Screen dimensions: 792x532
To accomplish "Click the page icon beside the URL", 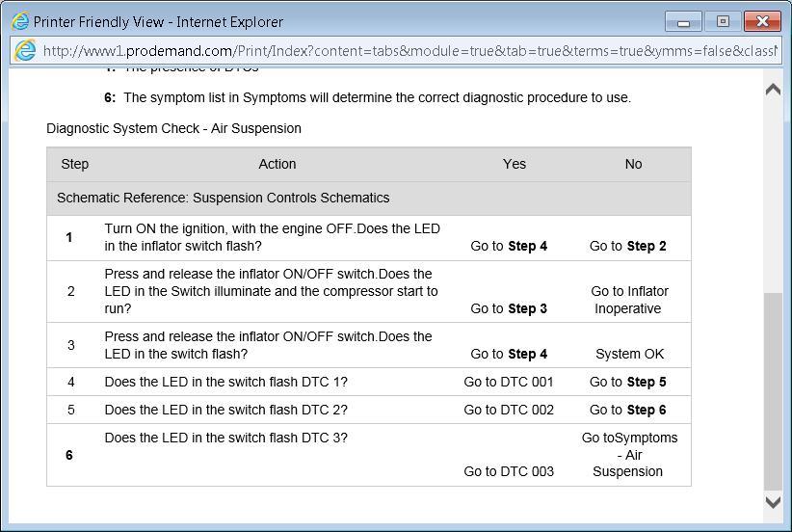I will point(26,50).
